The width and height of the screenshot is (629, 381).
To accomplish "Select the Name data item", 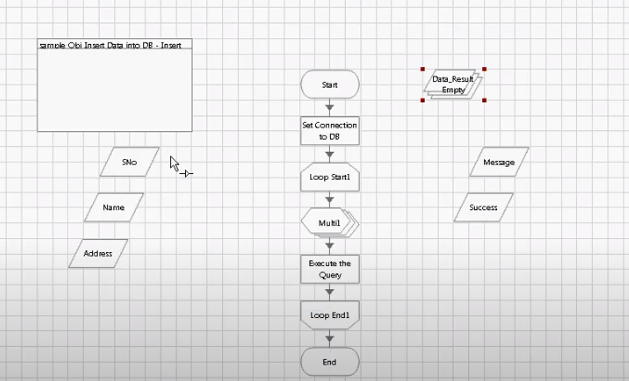I will tap(114, 207).
